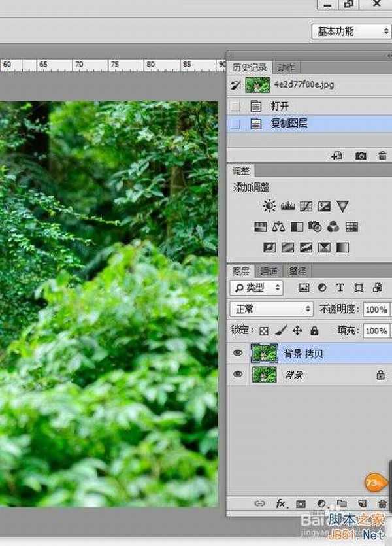This screenshot has height=546, width=392.
Task: Add a Photo Filter adjustment (camera icon)
Action: (315, 228)
